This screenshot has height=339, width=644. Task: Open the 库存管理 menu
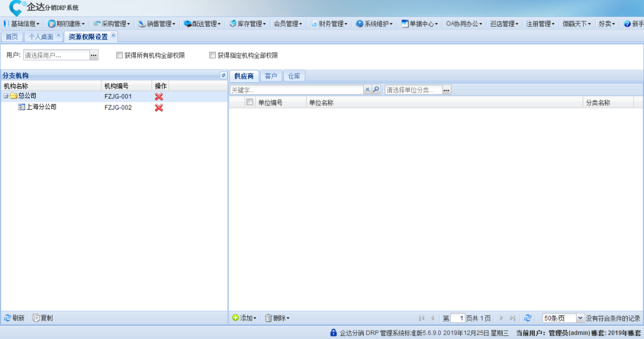(247, 24)
